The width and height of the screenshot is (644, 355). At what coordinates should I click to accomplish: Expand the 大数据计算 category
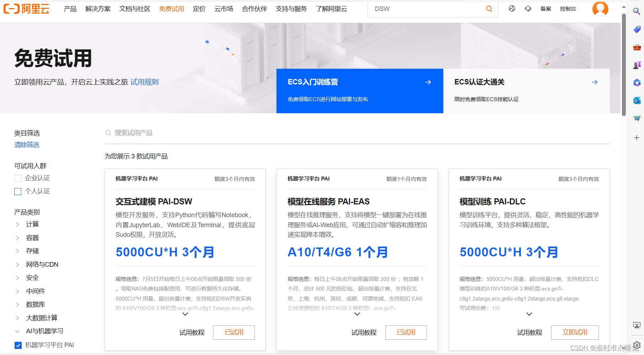[x=17, y=318]
